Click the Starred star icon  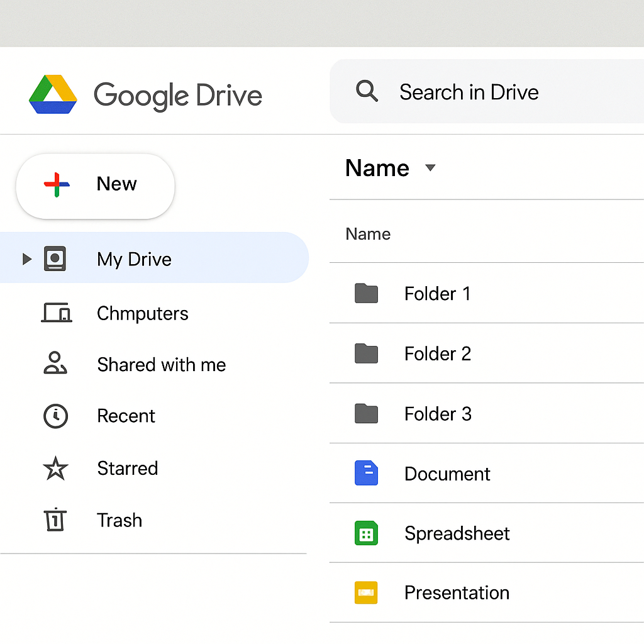[55, 468]
